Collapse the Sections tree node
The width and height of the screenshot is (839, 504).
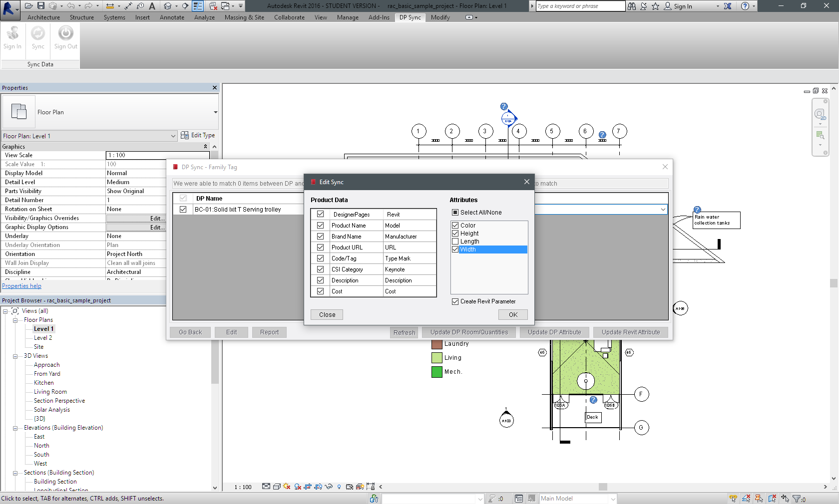pyautogui.click(x=15, y=473)
